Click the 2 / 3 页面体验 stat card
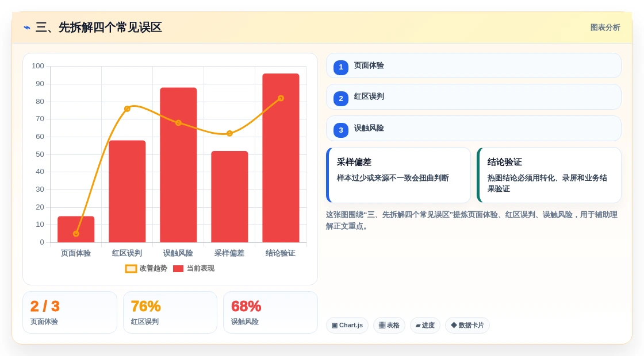 70,312
